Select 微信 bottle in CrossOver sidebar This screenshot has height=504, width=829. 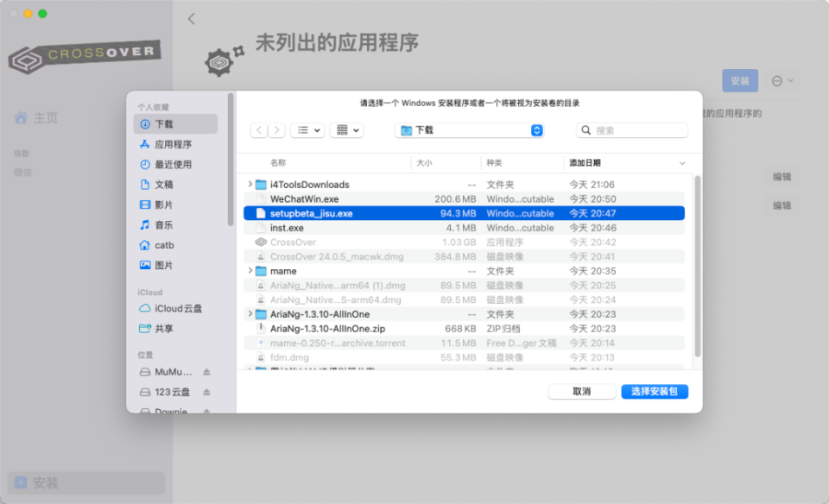point(22,173)
